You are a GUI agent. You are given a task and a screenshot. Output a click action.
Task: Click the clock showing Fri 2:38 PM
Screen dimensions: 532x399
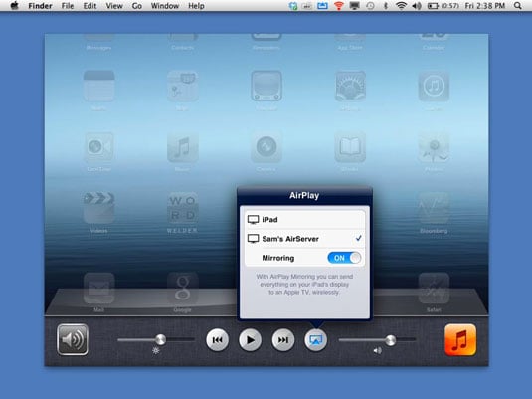tap(485, 6)
